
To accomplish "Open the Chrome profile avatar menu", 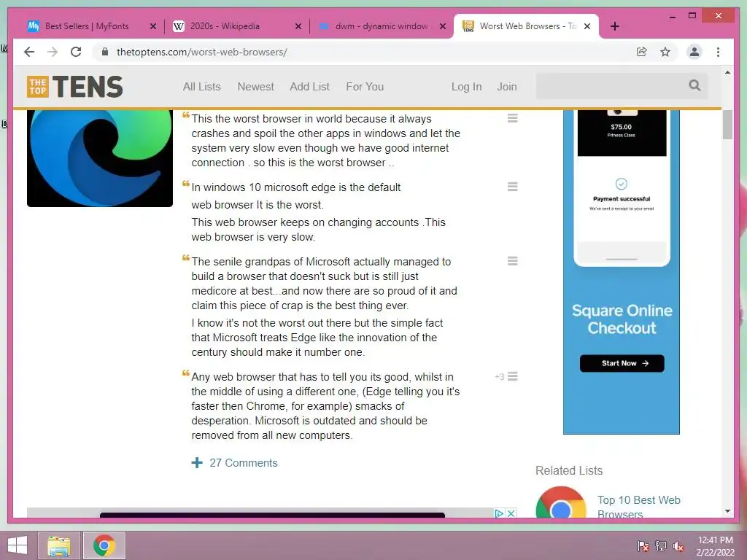I will point(694,52).
